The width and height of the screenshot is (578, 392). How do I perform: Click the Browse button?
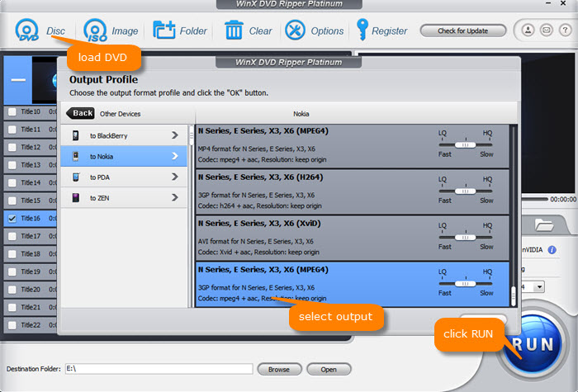pos(279,369)
